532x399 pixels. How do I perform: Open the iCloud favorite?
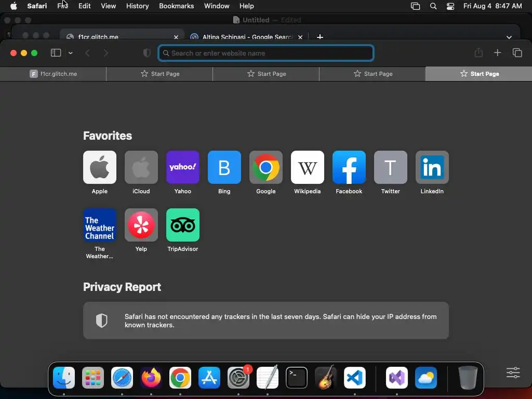point(141,167)
